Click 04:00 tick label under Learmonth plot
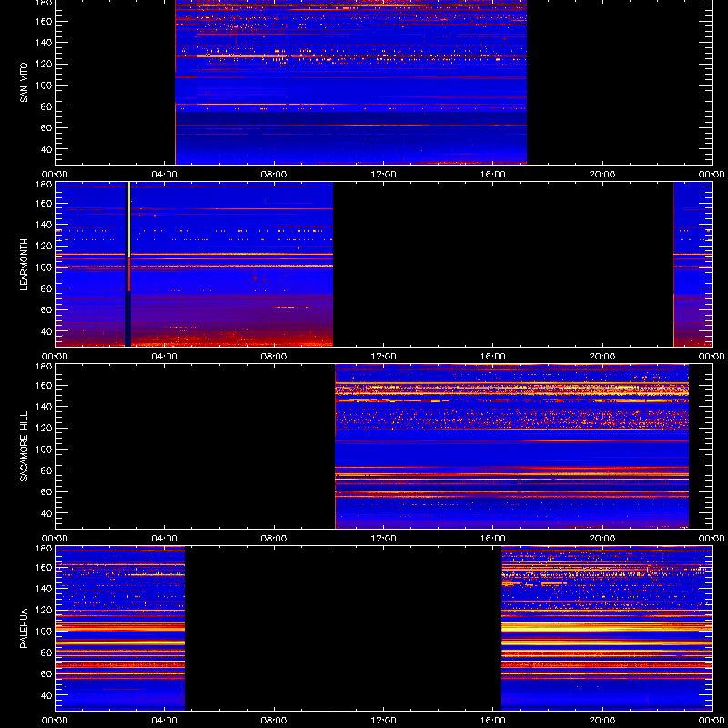 (165, 357)
